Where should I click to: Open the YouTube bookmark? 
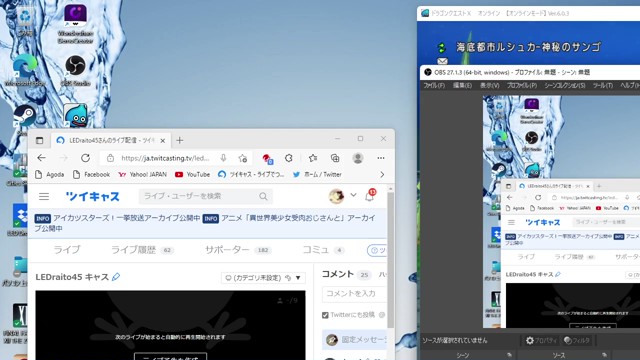192,175
